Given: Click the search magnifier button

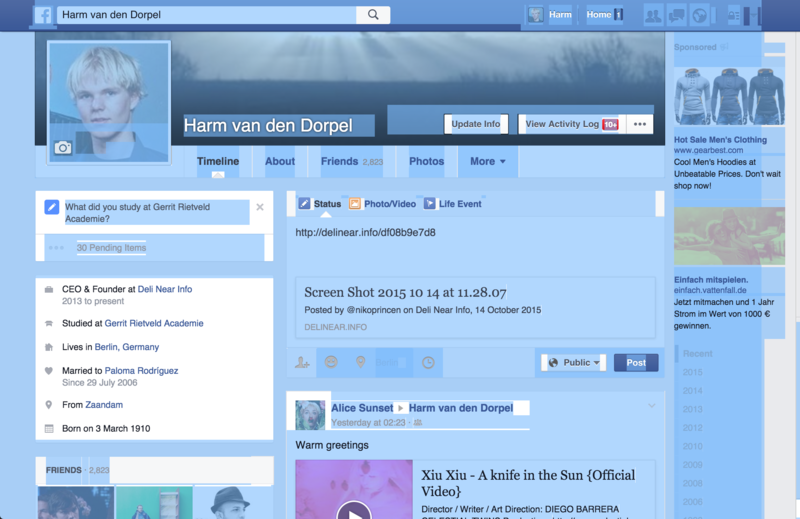Looking at the screenshot, I should click(373, 15).
